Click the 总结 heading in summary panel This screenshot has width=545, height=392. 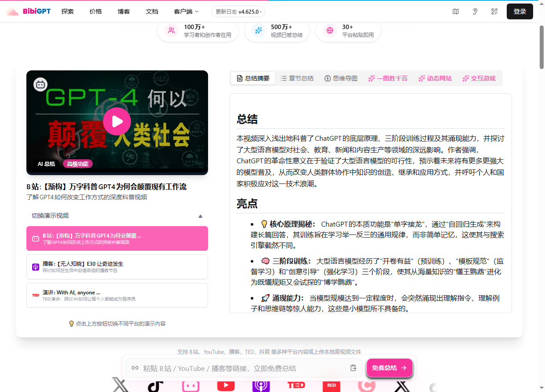coord(247,119)
